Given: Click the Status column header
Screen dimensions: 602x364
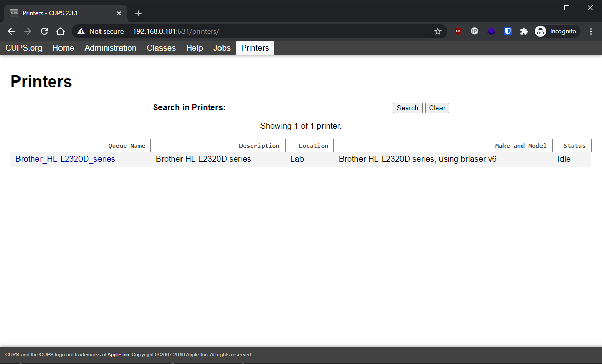Looking at the screenshot, I should [x=574, y=146].
